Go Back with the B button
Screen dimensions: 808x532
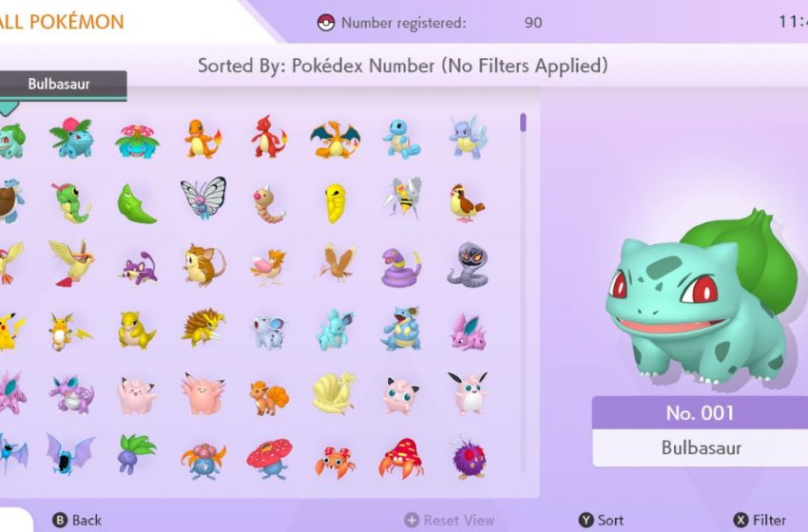[77, 521]
